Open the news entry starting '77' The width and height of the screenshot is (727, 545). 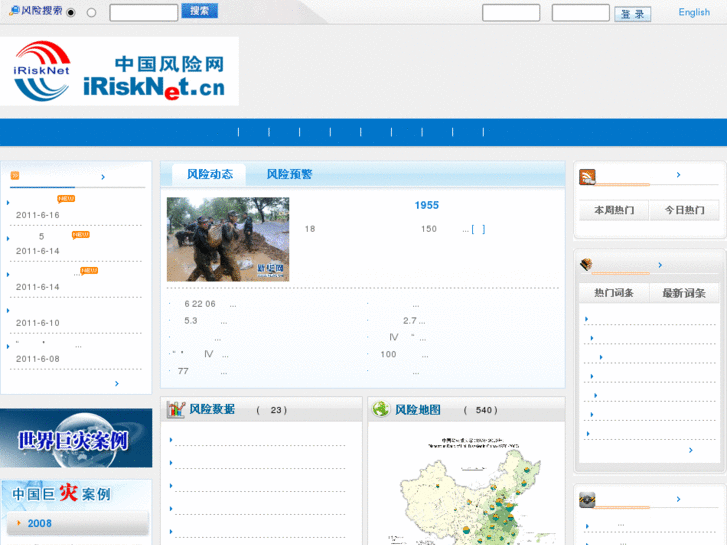(203, 372)
